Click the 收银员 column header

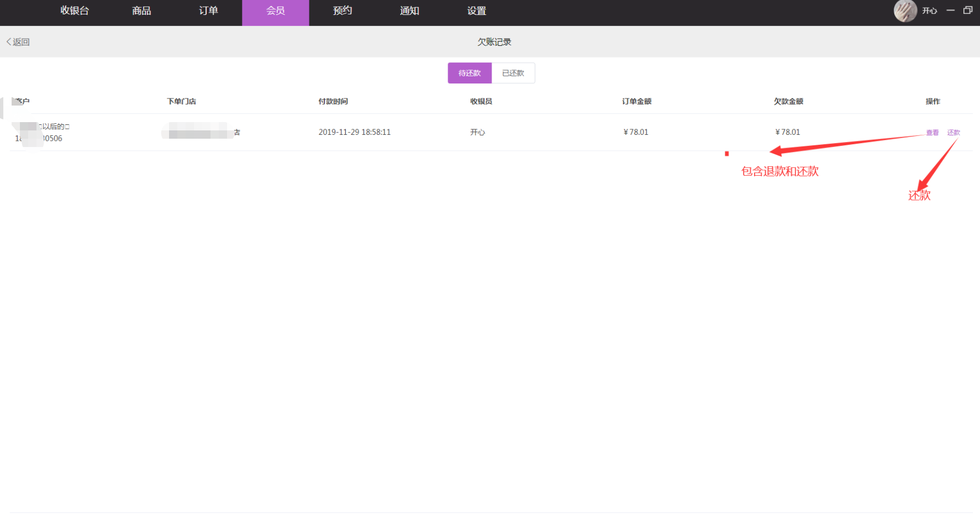pyautogui.click(x=481, y=101)
